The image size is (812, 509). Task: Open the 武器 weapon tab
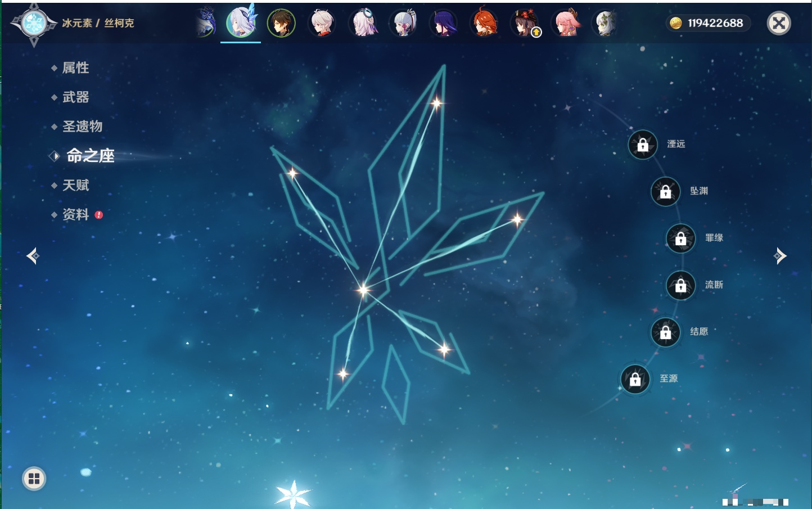76,97
